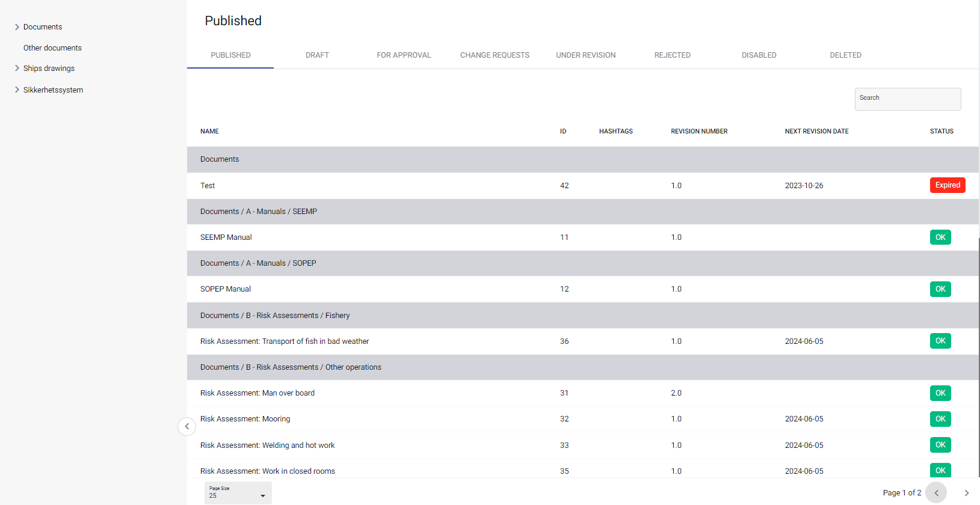Select Risk Assessments / Fishery group header
The width and height of the screenshot is (980, 505).
tap(582, 316)
